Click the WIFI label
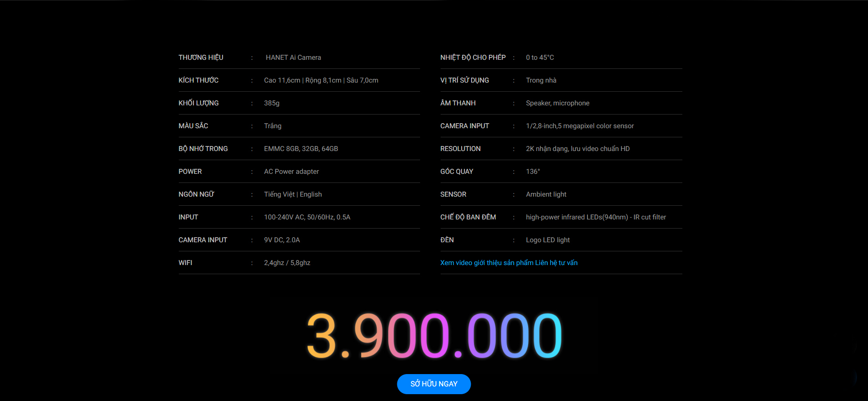868x401 pixels. click(x=185, y=263)
